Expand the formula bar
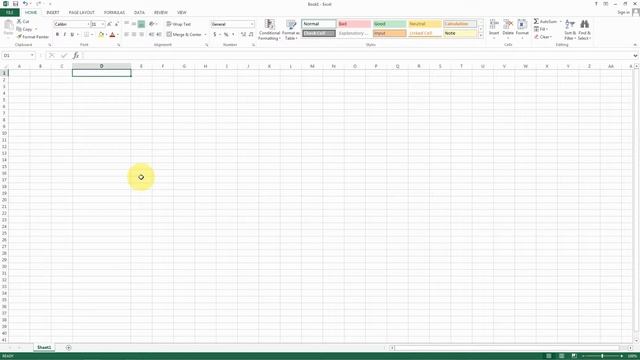This screenshot has height=360, width=640. pyautogui.click(x=636, y=56)
